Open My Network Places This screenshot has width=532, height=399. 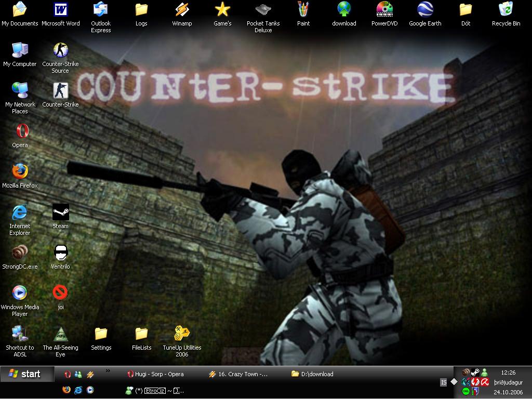(x=20, y=98)
